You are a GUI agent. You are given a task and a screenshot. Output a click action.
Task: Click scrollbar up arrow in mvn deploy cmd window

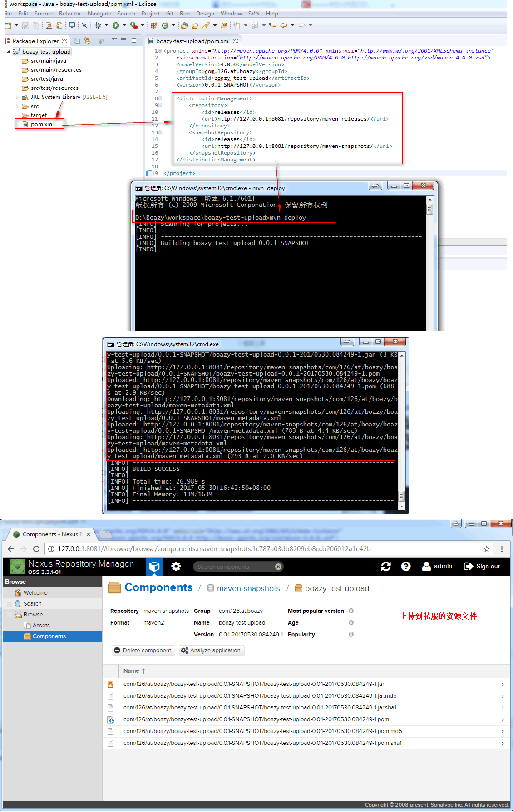429,200
